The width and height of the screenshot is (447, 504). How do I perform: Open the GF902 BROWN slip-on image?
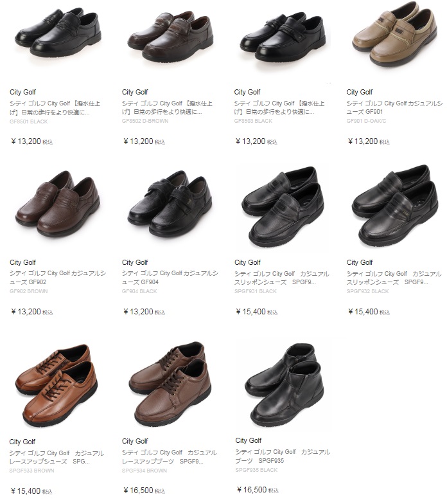58,204
